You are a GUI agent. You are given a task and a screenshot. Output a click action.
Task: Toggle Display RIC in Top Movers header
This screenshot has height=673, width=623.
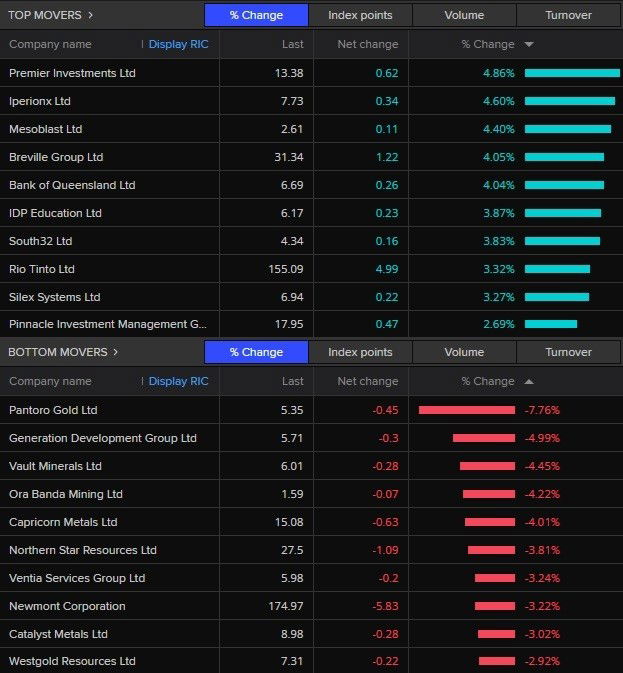coord(178,45)
